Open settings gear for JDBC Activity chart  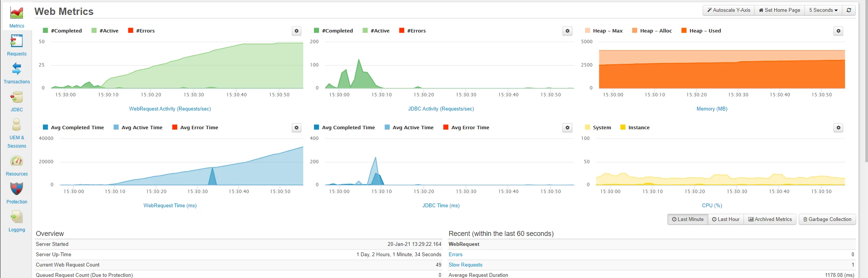567,31
